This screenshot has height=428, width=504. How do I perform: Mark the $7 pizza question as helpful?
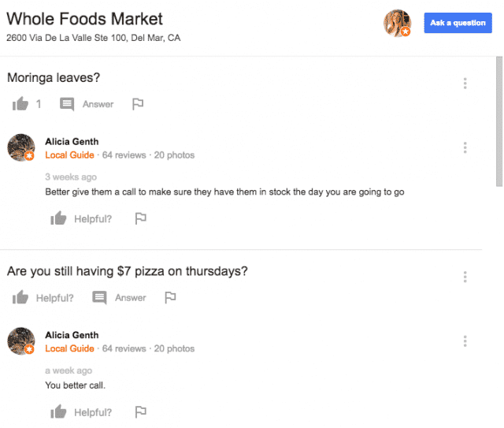coord(20,297)
